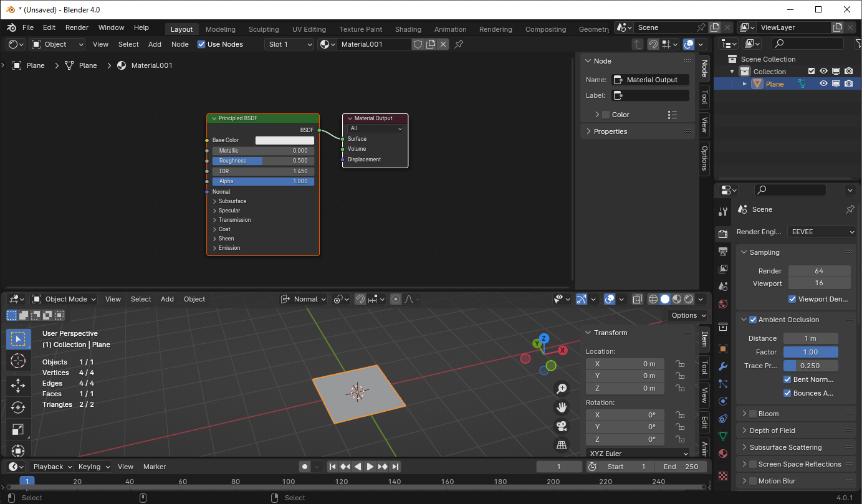This screenshot has height=504, width=862.
Task: Enable the Motion Blur checkbox
Action: point(753,481)
